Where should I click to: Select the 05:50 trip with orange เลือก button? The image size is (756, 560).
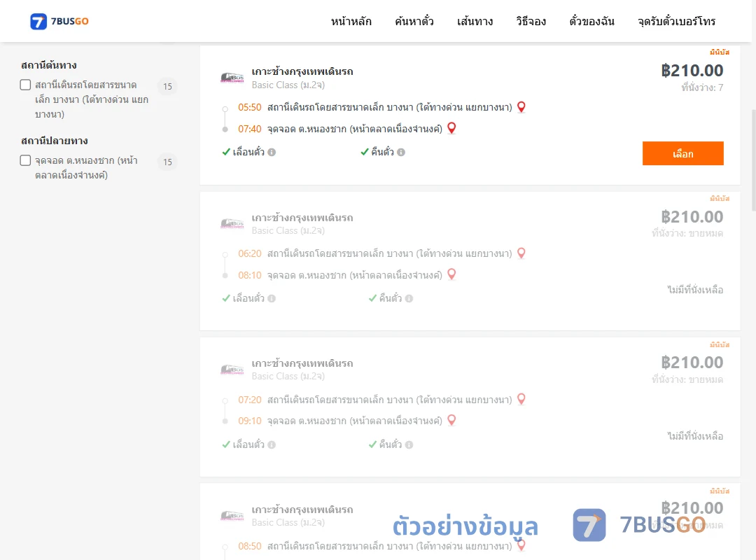[682, 153]
